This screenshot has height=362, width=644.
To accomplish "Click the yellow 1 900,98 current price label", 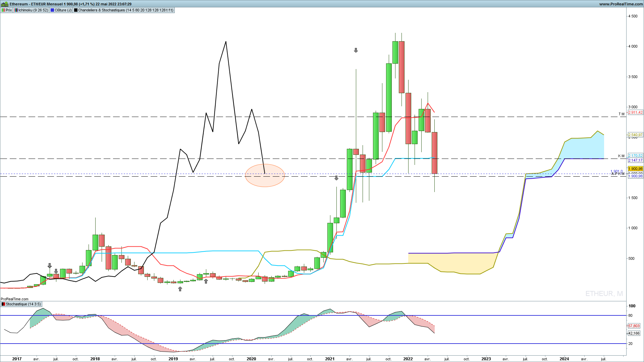I will click(x=635, y=169).
